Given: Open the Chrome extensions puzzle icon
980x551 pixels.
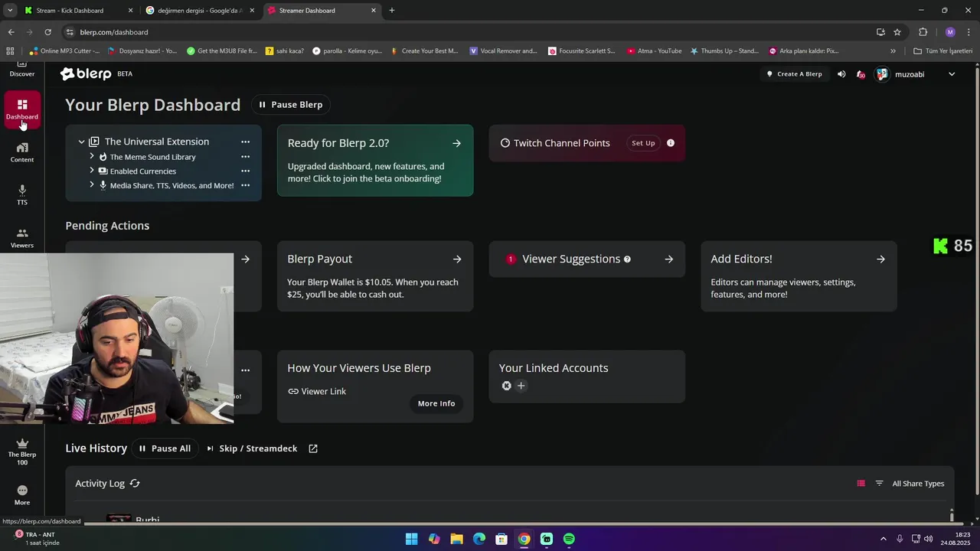Looking at the screenshot, I should pos(923,32).
